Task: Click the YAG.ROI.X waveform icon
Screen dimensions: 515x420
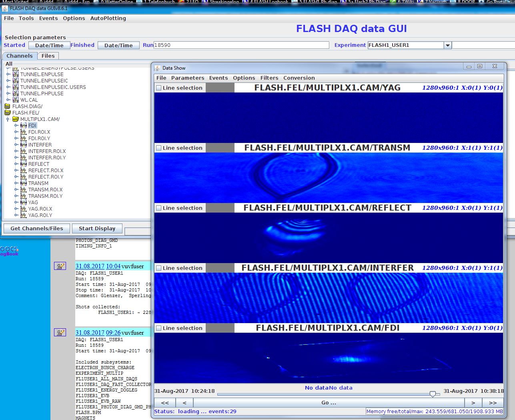Action: click(24, 209)
